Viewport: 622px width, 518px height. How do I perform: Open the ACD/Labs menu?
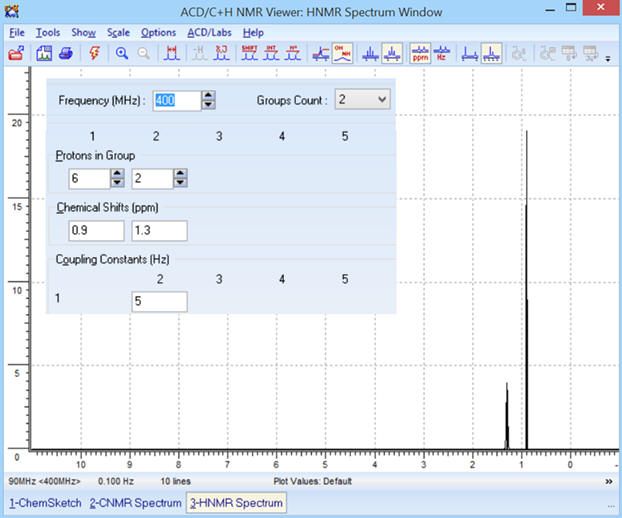pos(209,33)
